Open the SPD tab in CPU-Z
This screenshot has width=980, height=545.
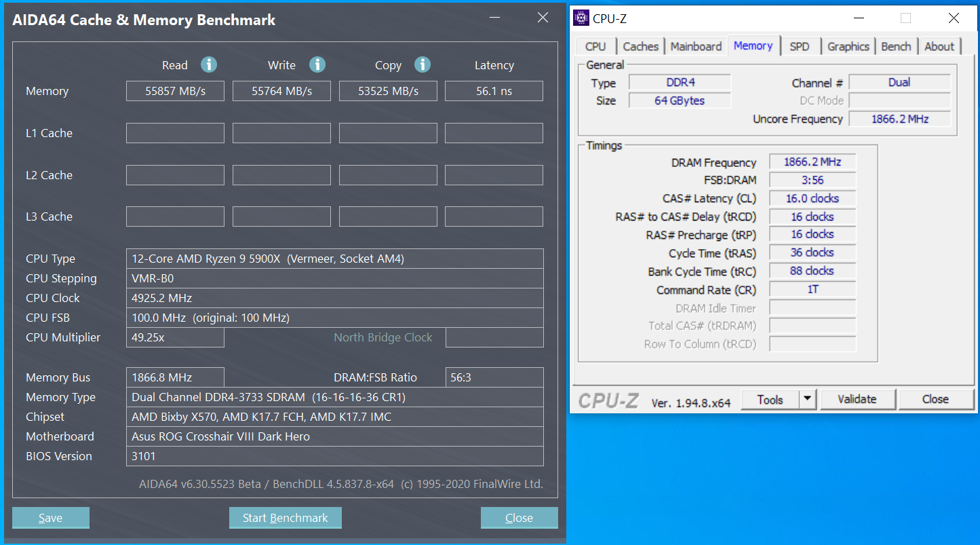pos(800,46)
